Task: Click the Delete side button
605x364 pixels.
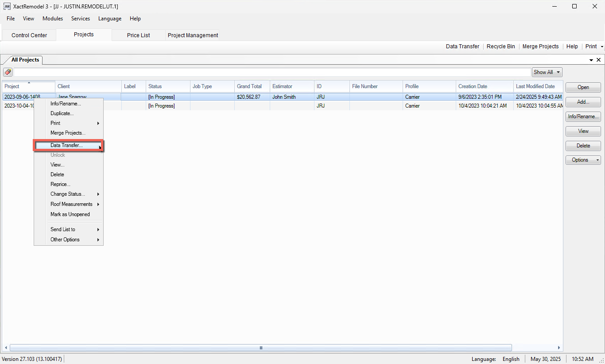Action: 583,146
